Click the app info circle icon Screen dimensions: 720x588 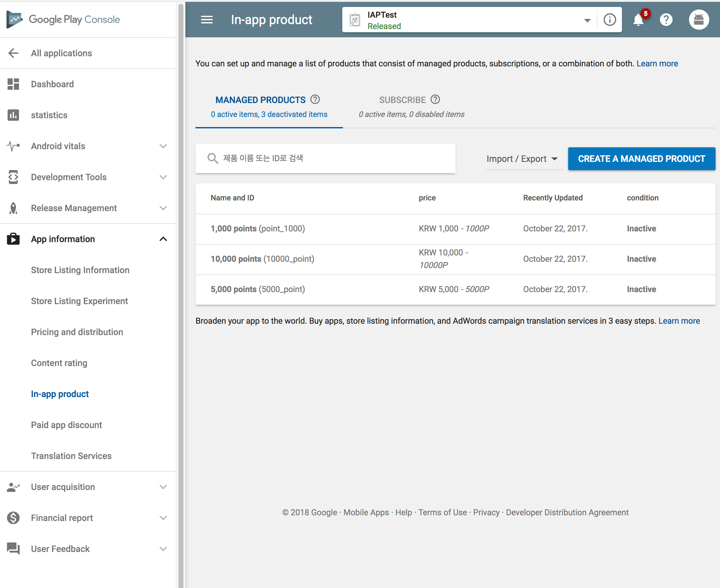point(610,20)
